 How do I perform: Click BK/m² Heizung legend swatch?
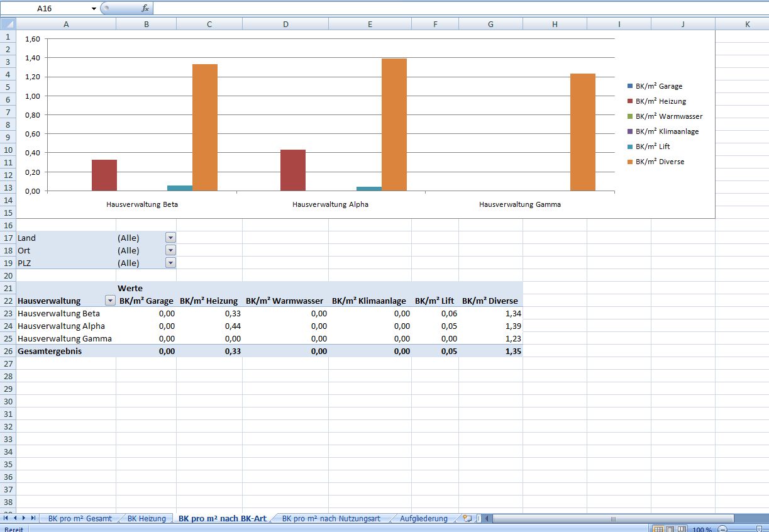point(630,101)
